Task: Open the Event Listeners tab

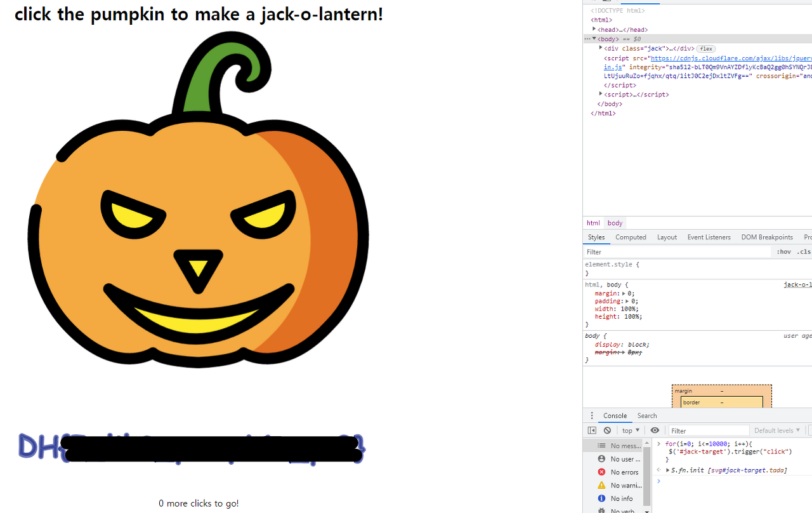Action: (709, 237)
